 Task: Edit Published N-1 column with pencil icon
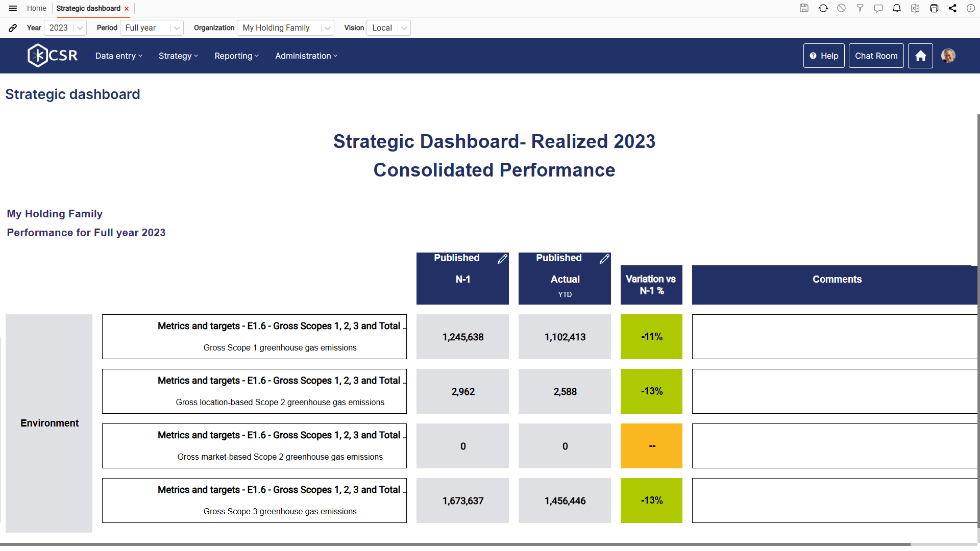tap(502, 259)
